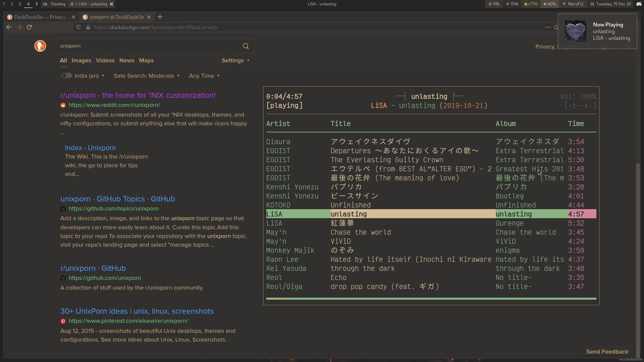Open a new browser tab

160,17
